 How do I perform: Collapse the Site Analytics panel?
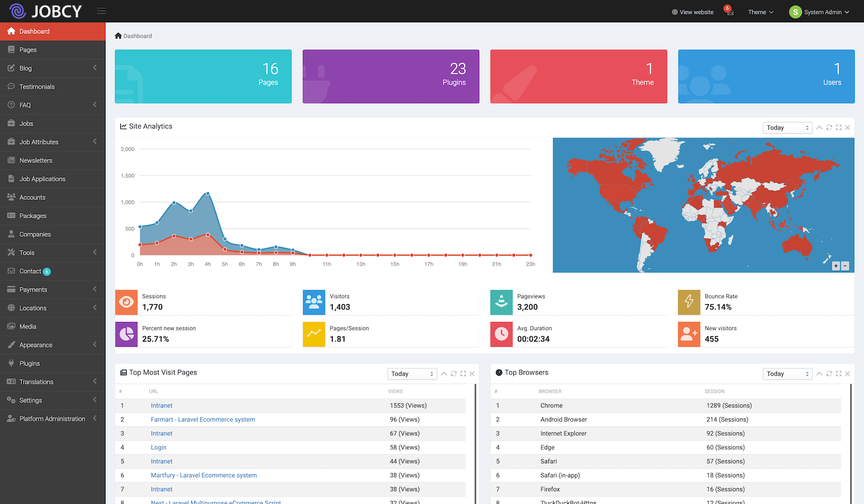pos(819,127)
